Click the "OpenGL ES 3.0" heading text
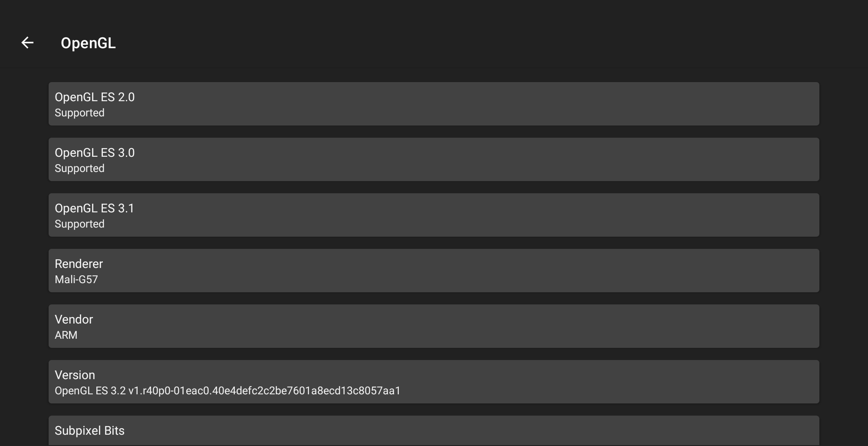The image size is (868, 446). pos(95,153)
